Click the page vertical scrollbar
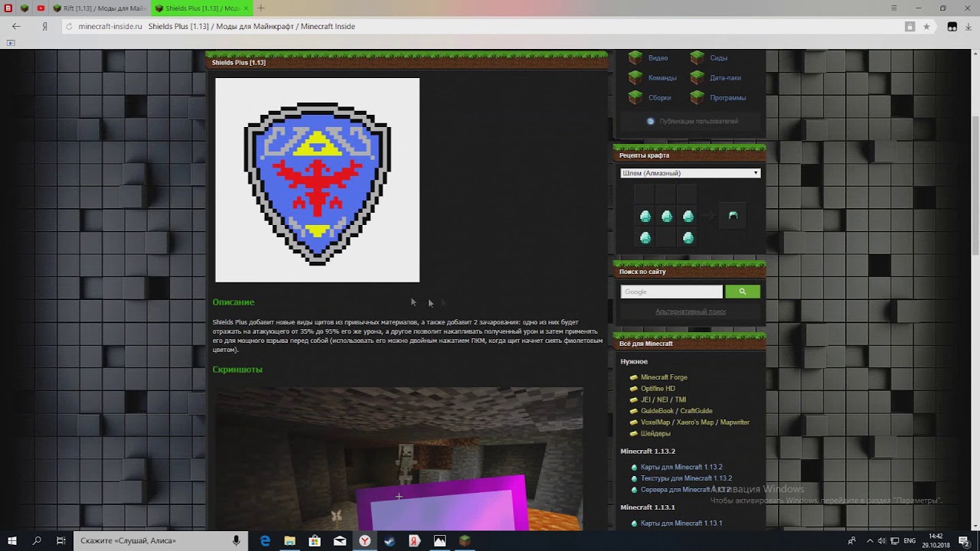Screen dimensions: 980x551 coord(975,184)
